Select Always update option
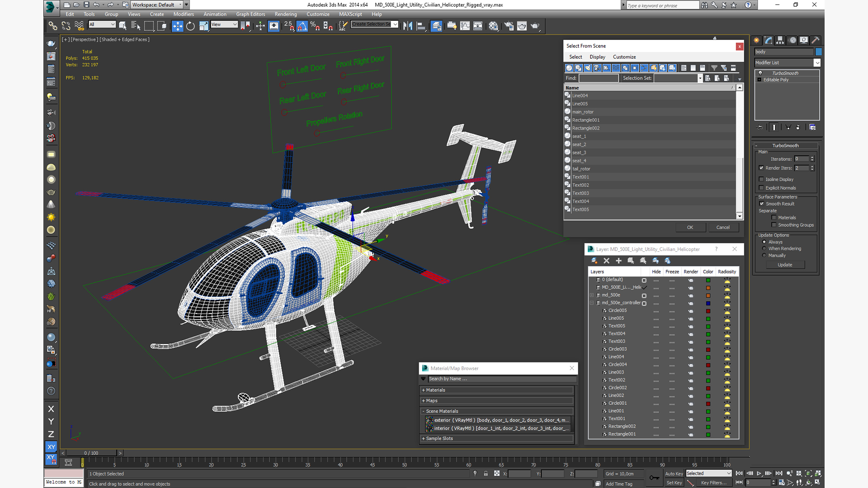 [764, 242]
